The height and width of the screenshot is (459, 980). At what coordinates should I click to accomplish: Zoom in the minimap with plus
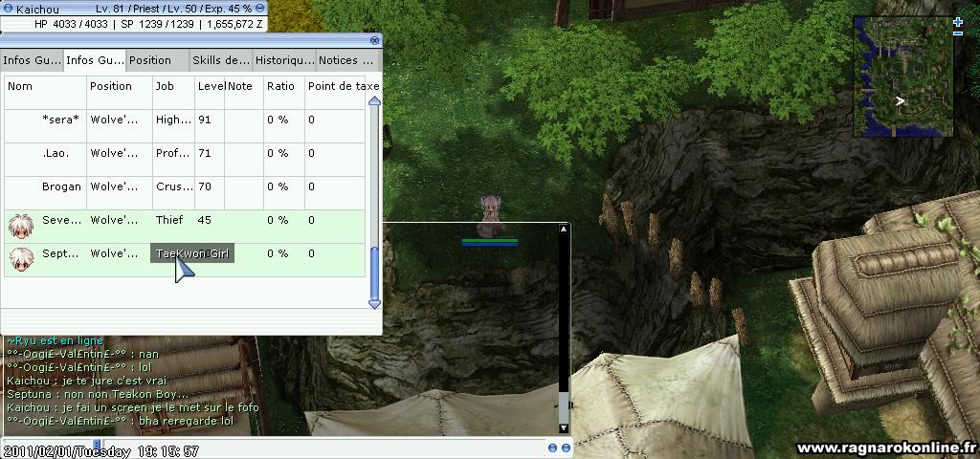tap(958, 22)
